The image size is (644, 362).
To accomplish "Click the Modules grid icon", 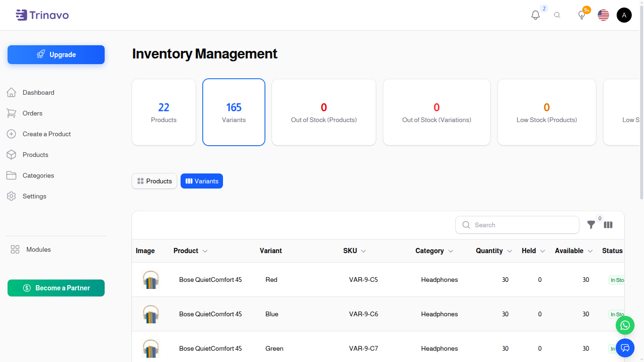I will point(15,249).
